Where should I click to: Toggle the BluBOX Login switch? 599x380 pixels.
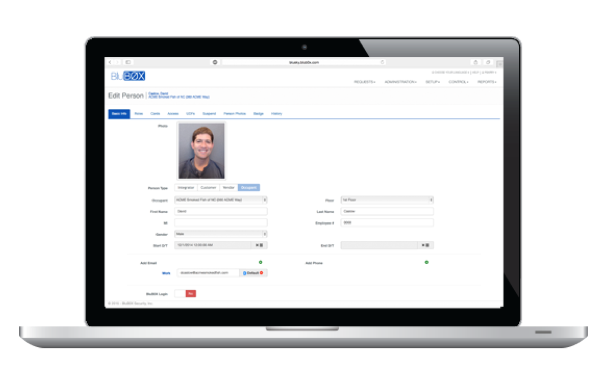click(x=185, y=293)
